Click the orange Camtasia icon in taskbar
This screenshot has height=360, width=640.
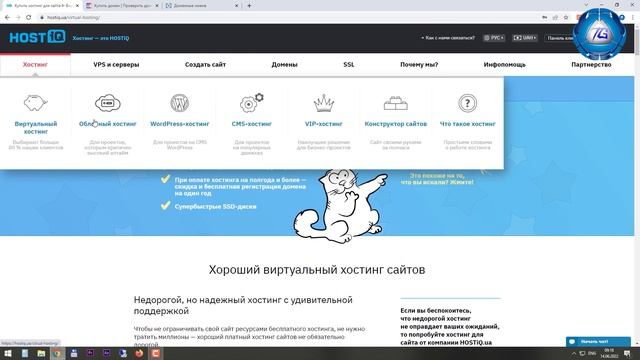point(156,353)
